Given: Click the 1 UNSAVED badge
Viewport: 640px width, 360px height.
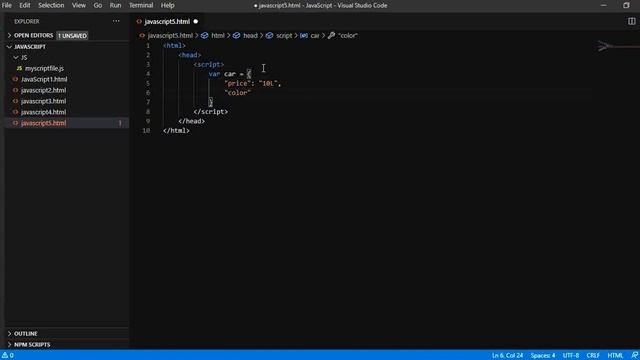Looking at the screenshot, I should [x=72, y=36].
